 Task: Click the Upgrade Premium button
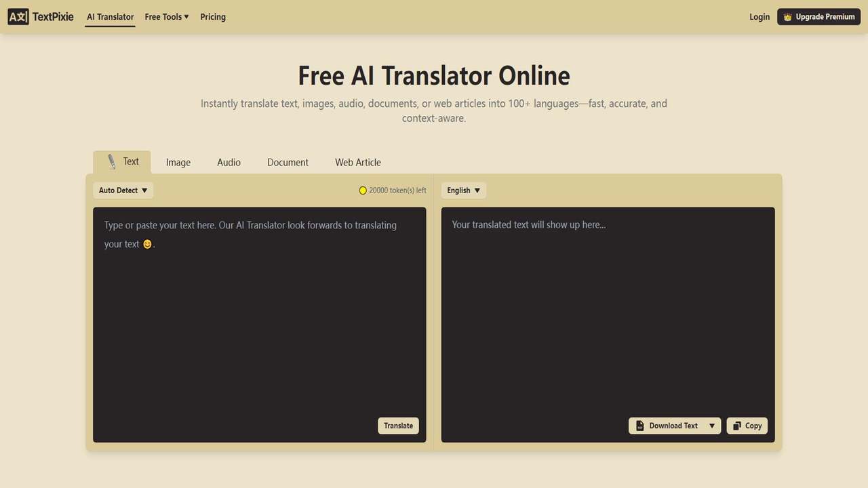point(818,17)
